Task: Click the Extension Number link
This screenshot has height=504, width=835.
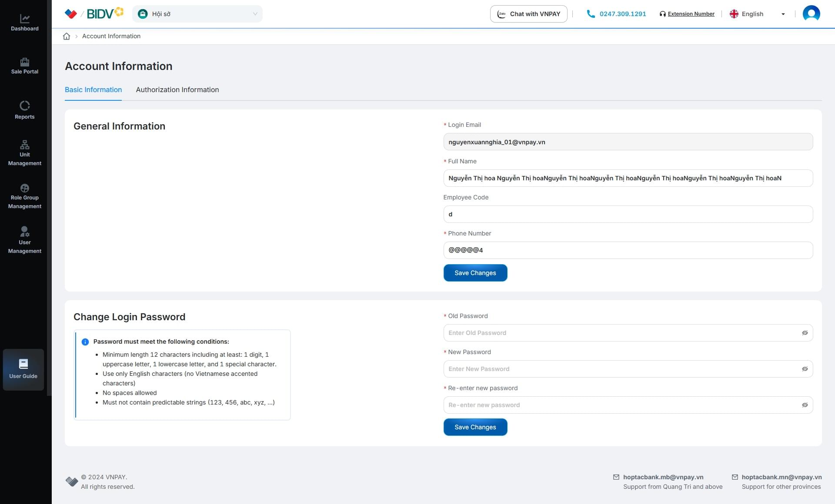Action: point(691,14)
